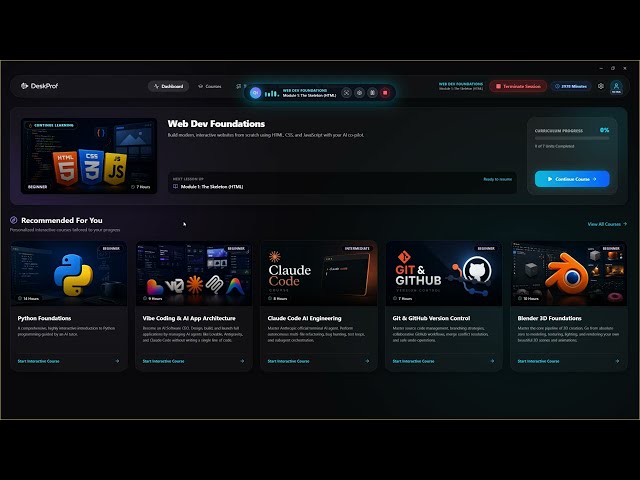Click the compass icon beside Recommended For You
Viewport: 640px width, 480px height.
point(13,220)
